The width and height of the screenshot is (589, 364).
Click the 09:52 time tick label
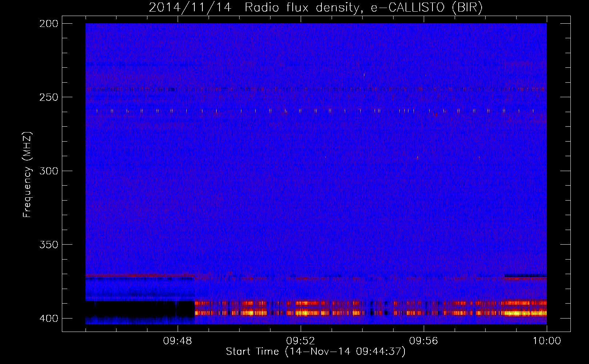point(300,341)
